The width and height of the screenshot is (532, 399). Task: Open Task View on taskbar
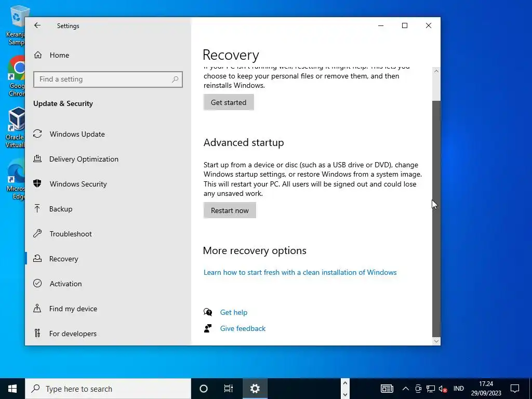pos(229,389)
